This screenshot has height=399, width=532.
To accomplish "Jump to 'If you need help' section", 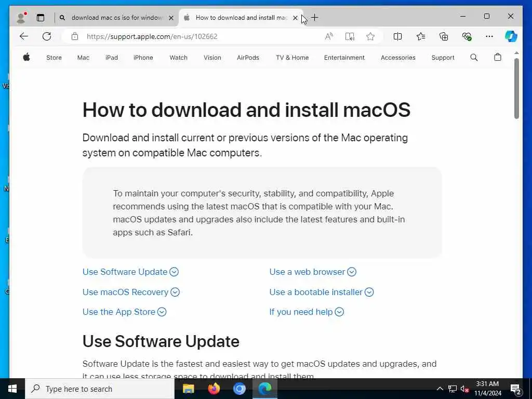I will 307,312.
